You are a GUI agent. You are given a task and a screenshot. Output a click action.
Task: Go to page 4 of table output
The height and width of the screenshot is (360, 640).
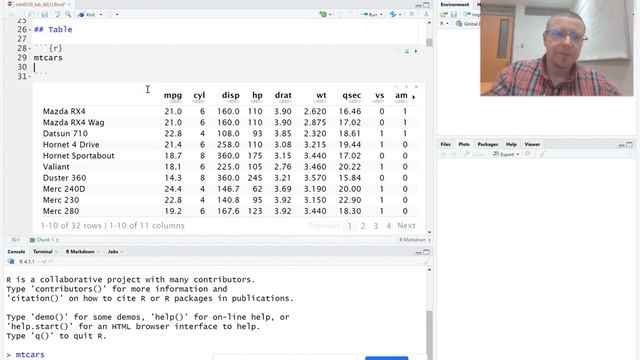coord(389,226)
